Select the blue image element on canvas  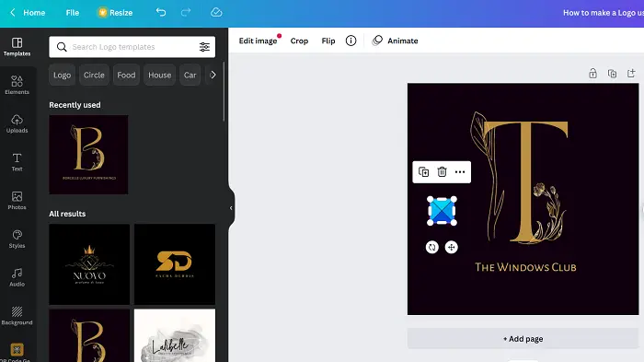pyautogui.click(x=442, y=211)
